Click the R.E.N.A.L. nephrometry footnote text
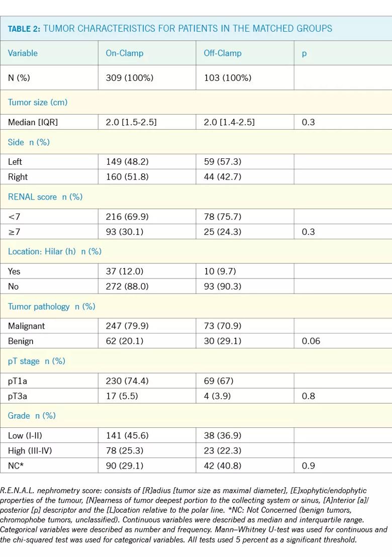Viewport: 392px width, 557px height. (193, 515)
